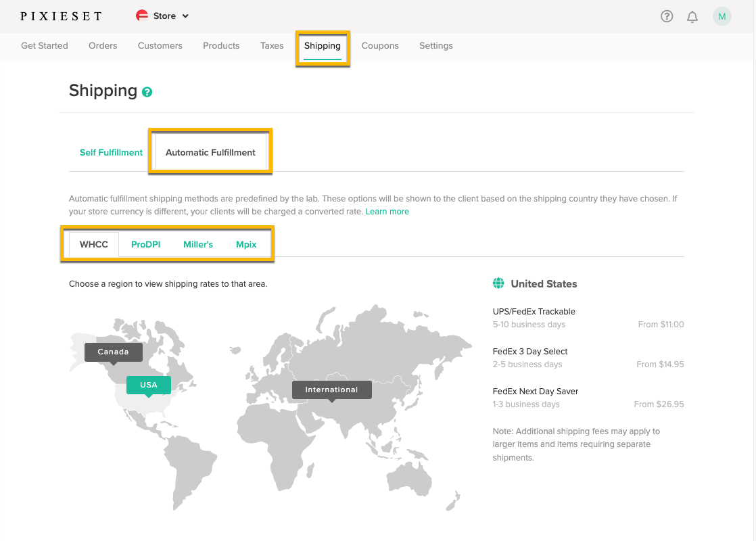Image resolution: width=756 pixels, height=541 pixels.
Task: Click the Shipping page heading
Action: click(103, 91)
